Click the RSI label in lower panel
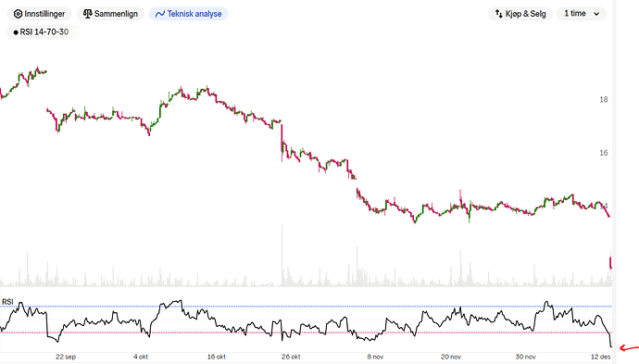The width and height of the screenshot is (639, 364). [x=7, y=302]
